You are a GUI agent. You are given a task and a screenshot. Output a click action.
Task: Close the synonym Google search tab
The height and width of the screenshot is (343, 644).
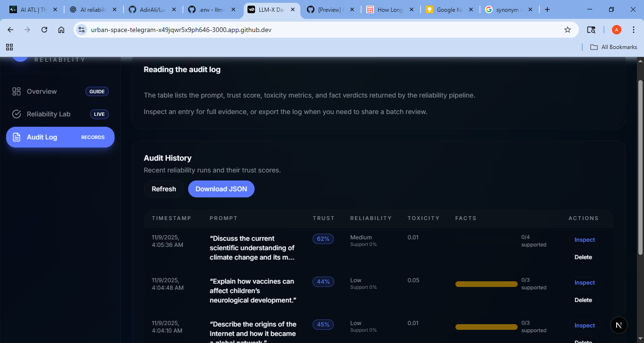coord(530,9)
